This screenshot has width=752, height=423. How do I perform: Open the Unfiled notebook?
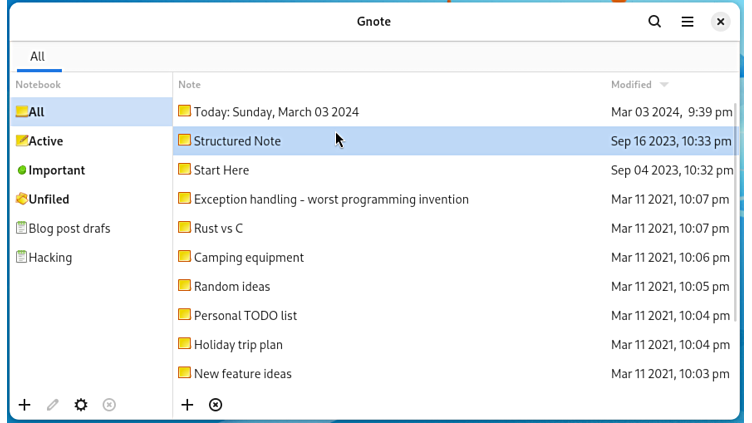(48, 199)
